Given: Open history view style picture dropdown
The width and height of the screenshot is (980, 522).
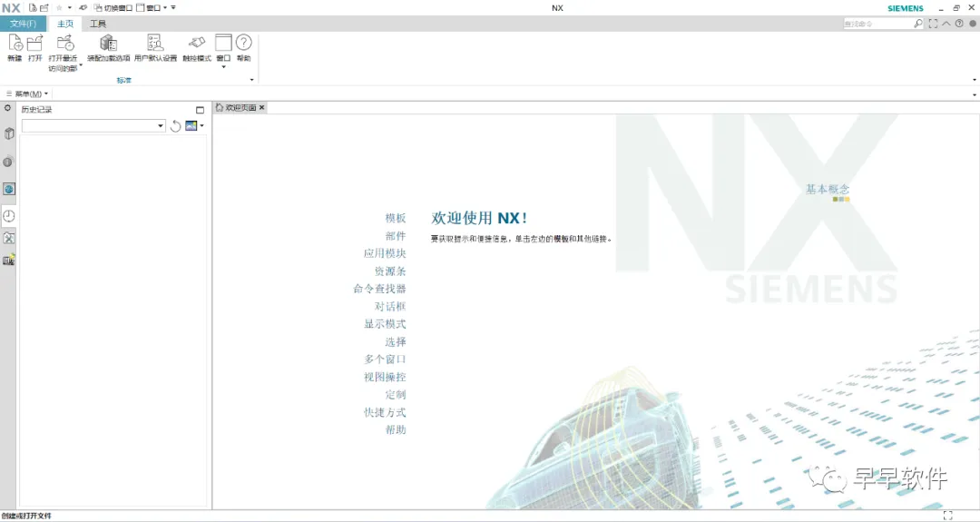Looking at the screenshot, I should (x=194, y=125).
